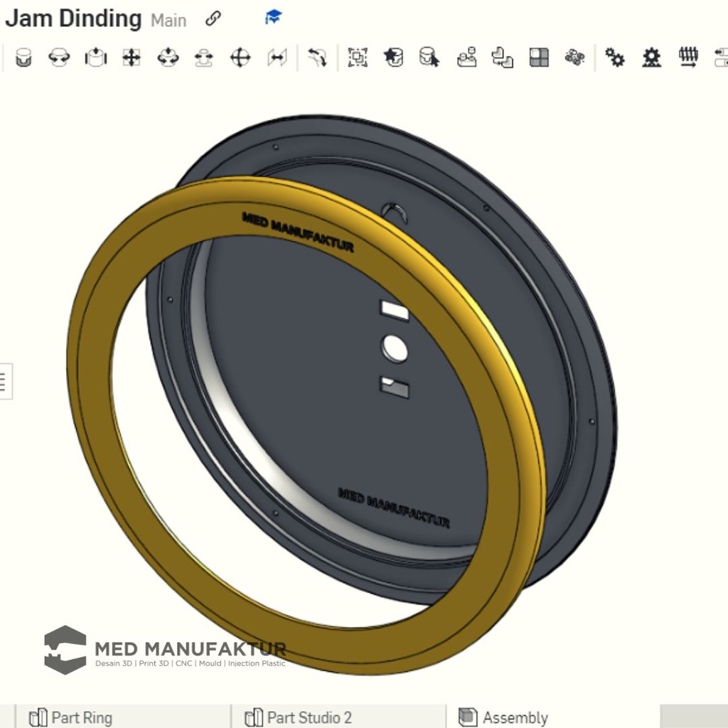Select the Cylindrical mate tool
Screen dimensions: 728x728
pyautogui.click(x=168, y=58)
